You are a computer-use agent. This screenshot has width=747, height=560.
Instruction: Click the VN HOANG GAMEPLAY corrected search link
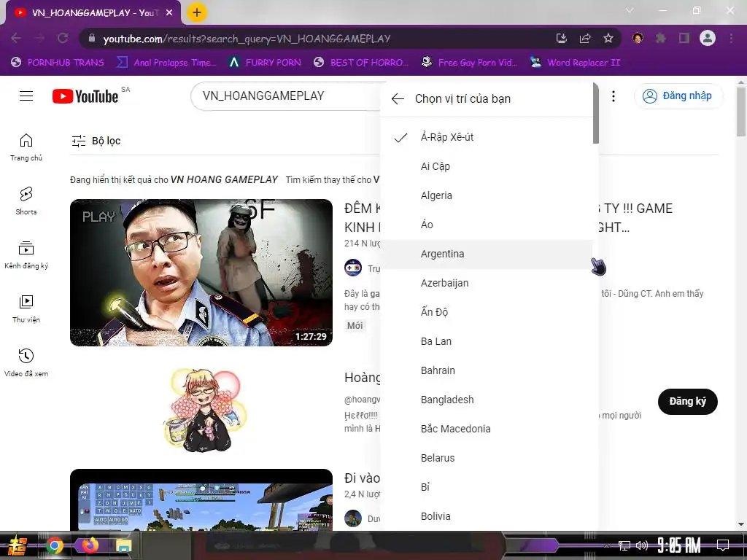pos(224,179)
